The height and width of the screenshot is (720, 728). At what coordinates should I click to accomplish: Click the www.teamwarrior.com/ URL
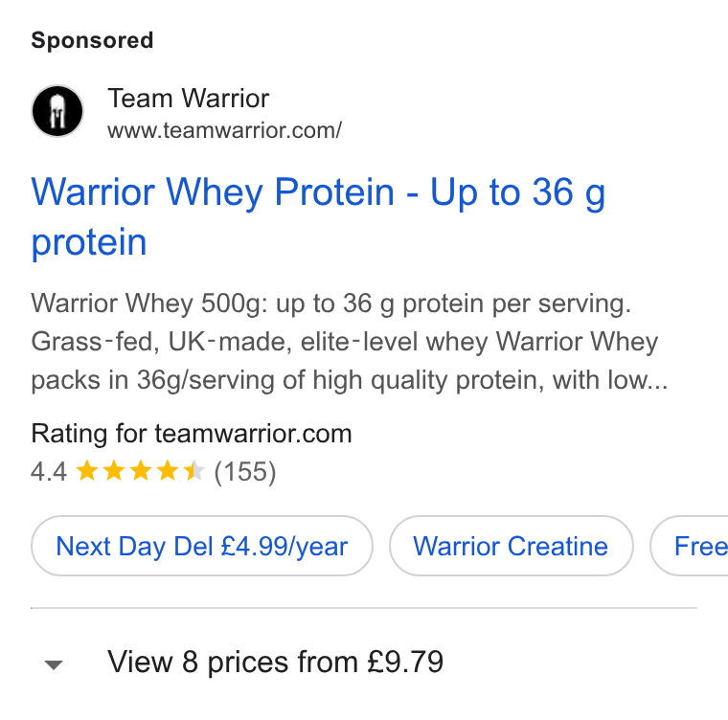(x=225, y=130)
